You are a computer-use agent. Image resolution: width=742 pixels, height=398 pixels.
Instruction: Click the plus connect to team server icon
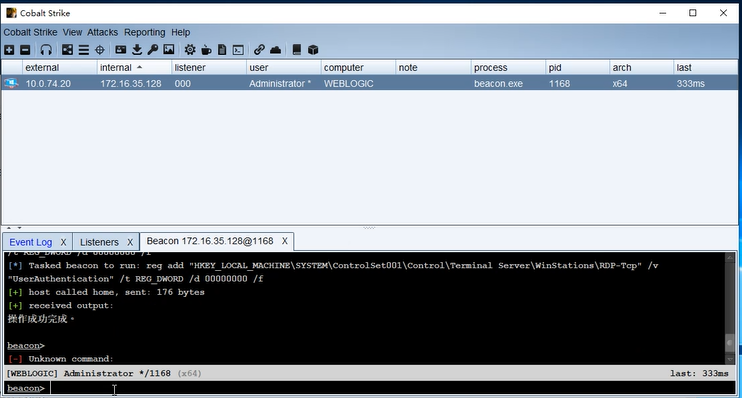pyautogui.click(x=9, y=50)
